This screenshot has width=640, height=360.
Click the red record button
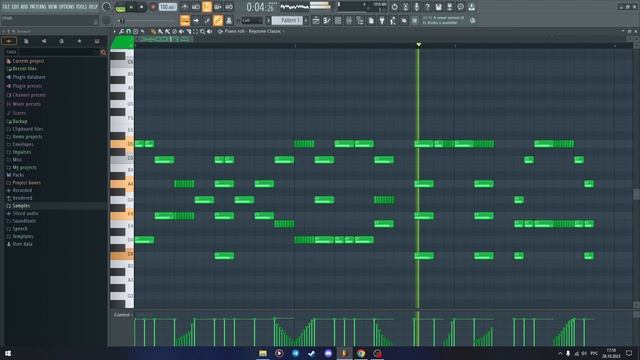(x=153, y=7)
